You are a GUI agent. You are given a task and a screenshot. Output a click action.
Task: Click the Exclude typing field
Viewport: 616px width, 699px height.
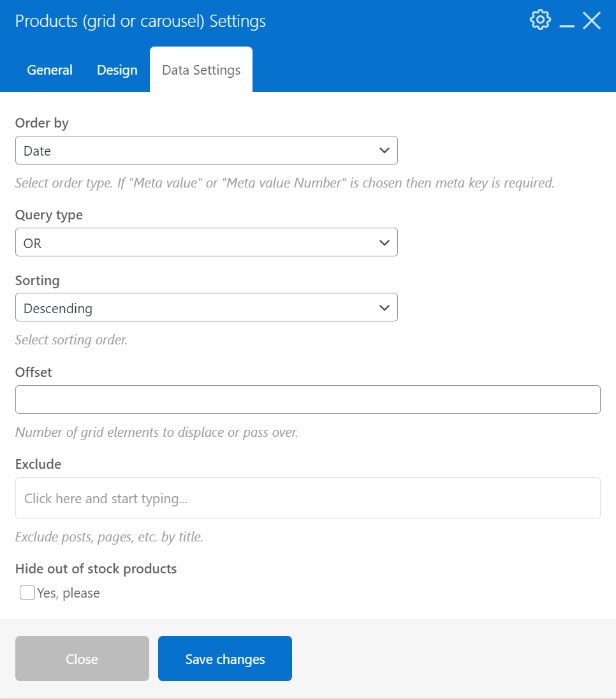308,497
